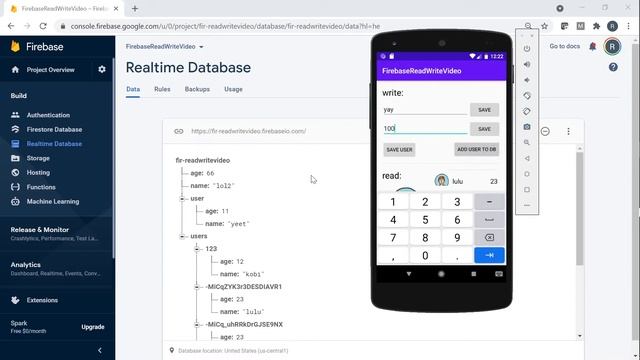640x360 pixels.
Task: Select Realtime Database in sidebar
Action: pyautogui.click(x=54, y=144)
